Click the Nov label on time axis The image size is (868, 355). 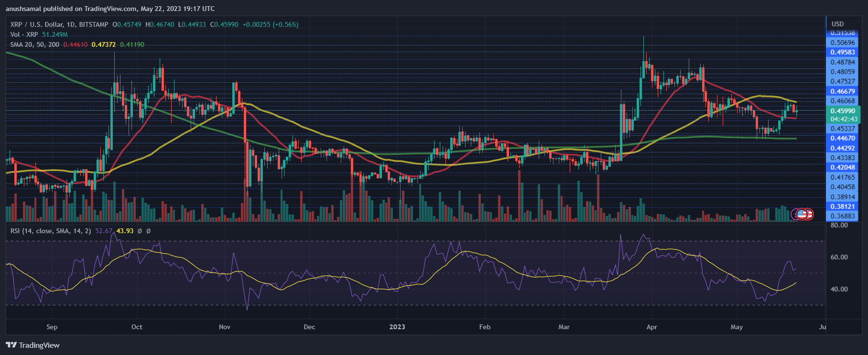pyautogui.click(x=225, y=327)
